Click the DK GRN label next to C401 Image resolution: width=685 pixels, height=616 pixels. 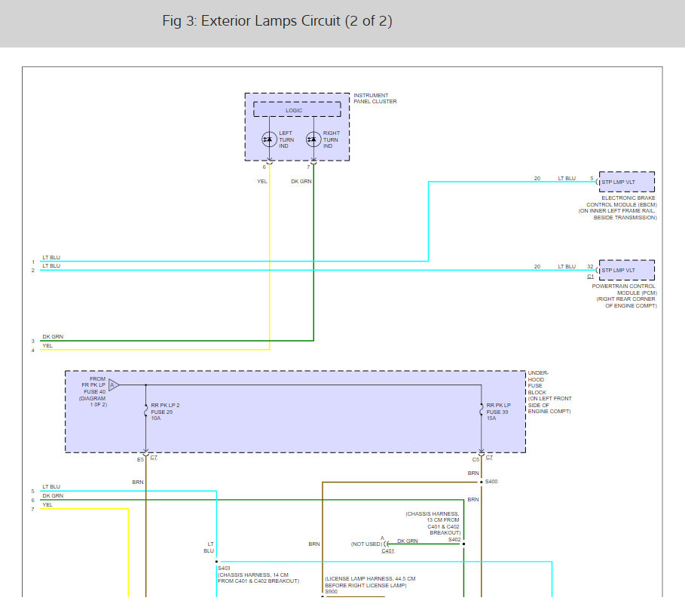coord(408,541)
